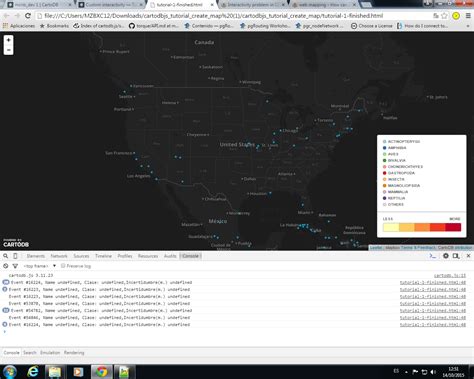The image size is (474, 379).
Task: Enable the Preserve log checkbox
Action: coord(63,266)
